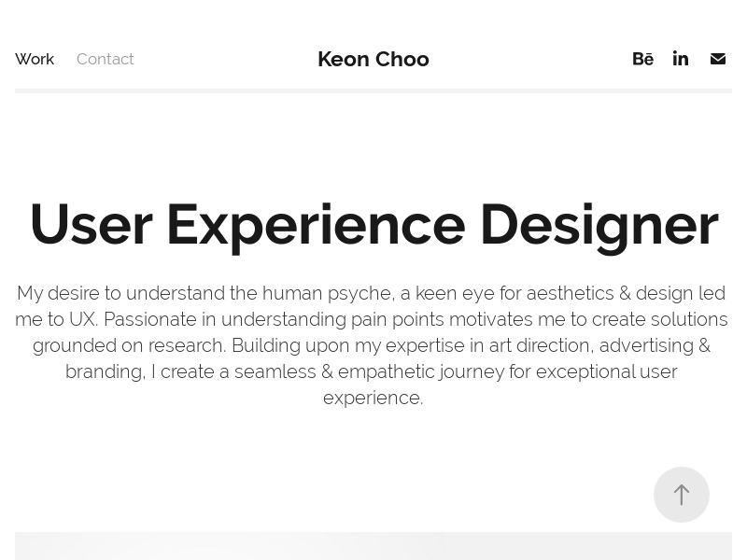Open the Behance profile icon
This screenshot has width=747, height=560.
pyautogui.click(x=642, y=59)
